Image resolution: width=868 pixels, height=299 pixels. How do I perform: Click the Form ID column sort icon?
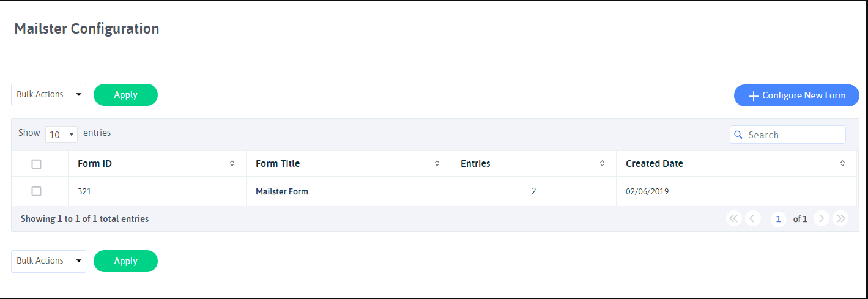tap(232, 163)
